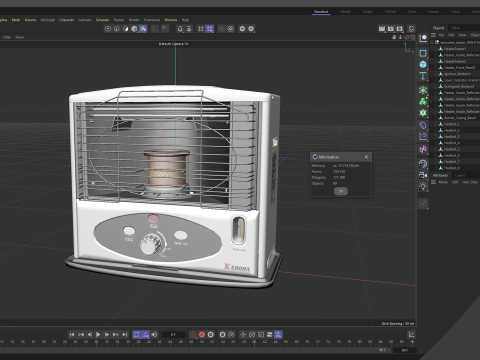The height and width of the screenshot is (360, 480).
Task: Add a Camera object from the palette
Action: [423, 175]
